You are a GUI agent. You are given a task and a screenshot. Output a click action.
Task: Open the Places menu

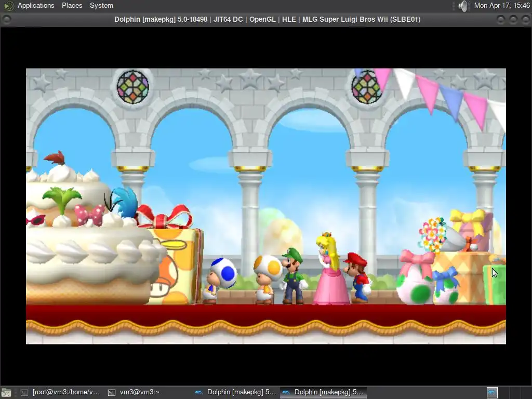(x=72, y=5)
